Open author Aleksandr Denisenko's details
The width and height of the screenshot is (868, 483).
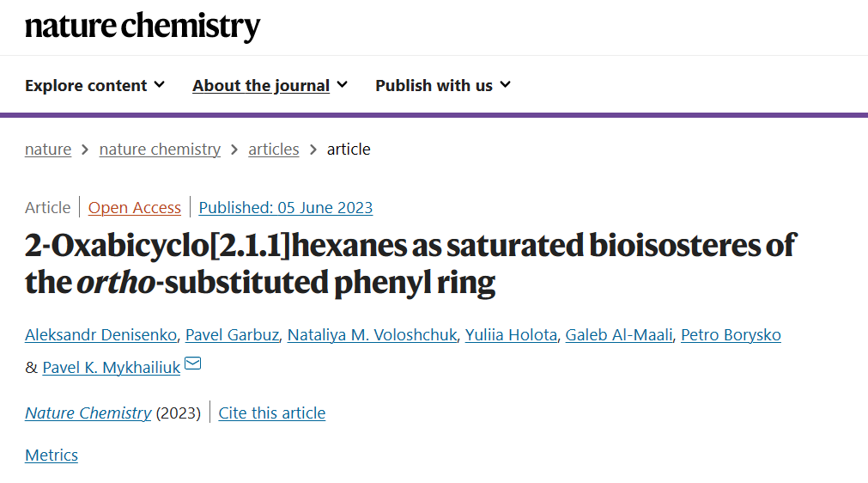pos(100,334)
